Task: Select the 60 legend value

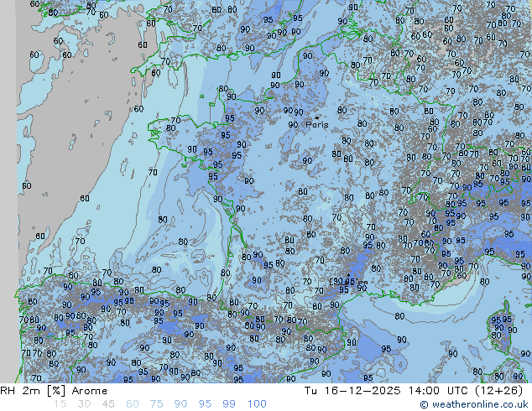Action: 133,404
